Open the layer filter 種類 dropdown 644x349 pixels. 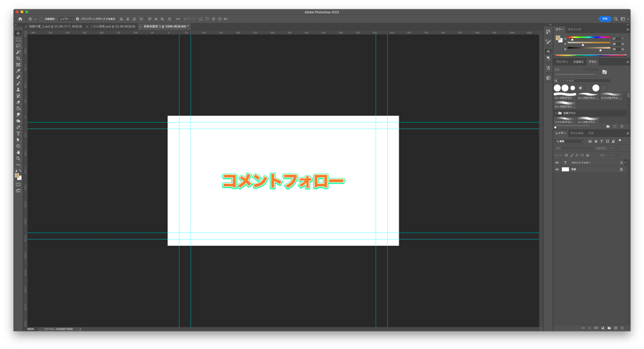[570, 142]
